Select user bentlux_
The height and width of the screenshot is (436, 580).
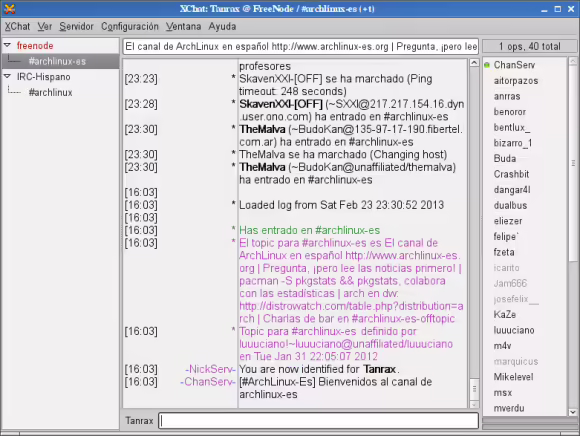pos(512,127)
